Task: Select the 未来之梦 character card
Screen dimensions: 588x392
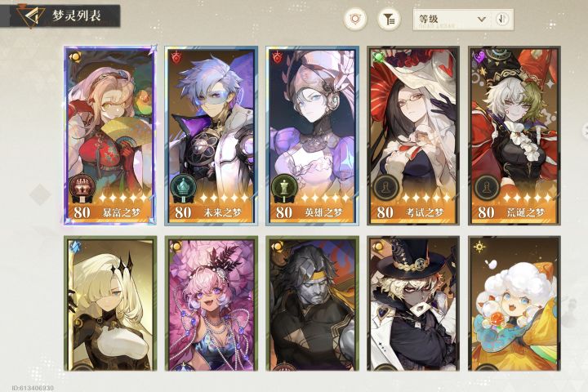Action: (212, 136)
